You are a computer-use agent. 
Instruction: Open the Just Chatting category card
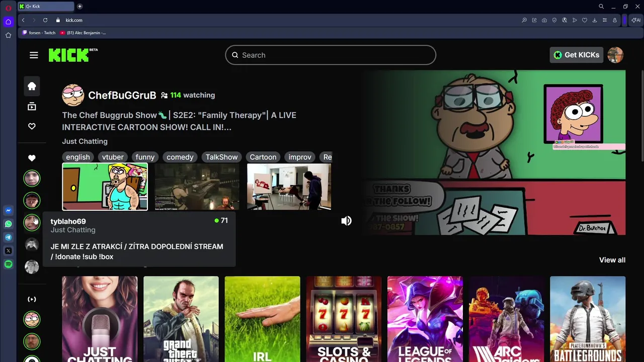tap(100, 319)
